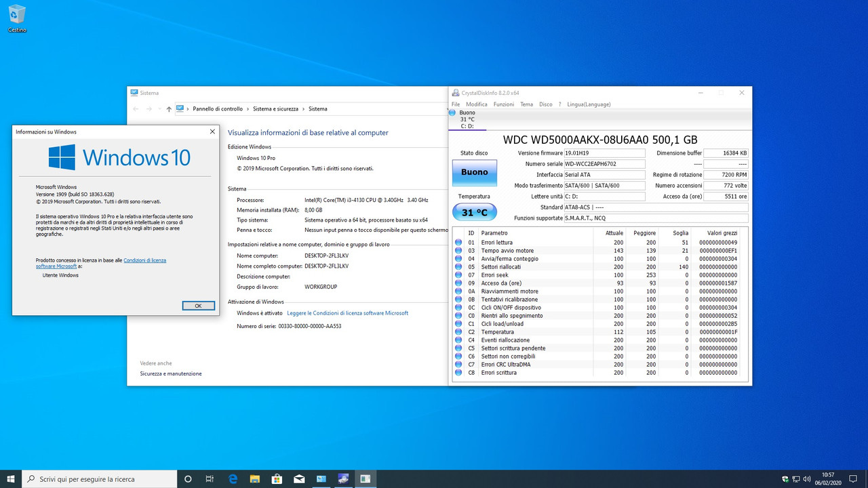Open the Disco menu
Screen dimensions: 868x488
[546, 104]
